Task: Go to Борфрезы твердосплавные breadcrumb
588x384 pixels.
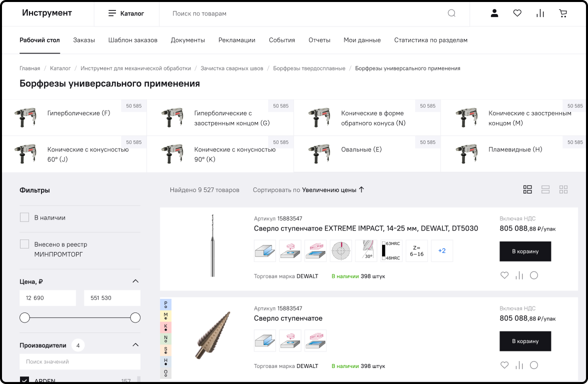Action: click(309, 68)
